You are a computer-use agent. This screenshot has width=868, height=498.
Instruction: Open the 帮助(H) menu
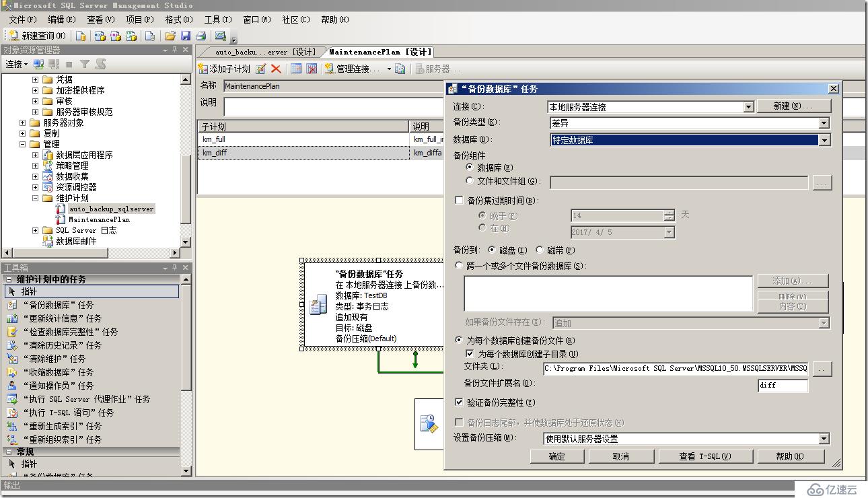[x=334, y=20]
